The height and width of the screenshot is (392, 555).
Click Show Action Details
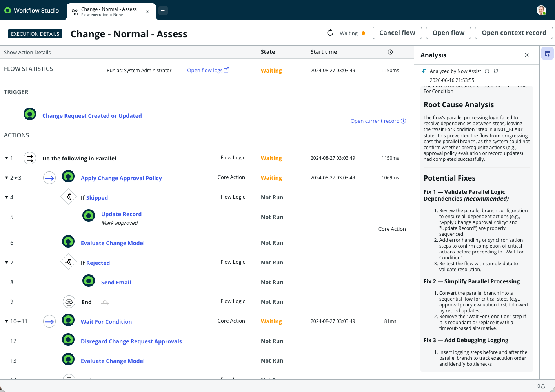click(x=27, y=52)
